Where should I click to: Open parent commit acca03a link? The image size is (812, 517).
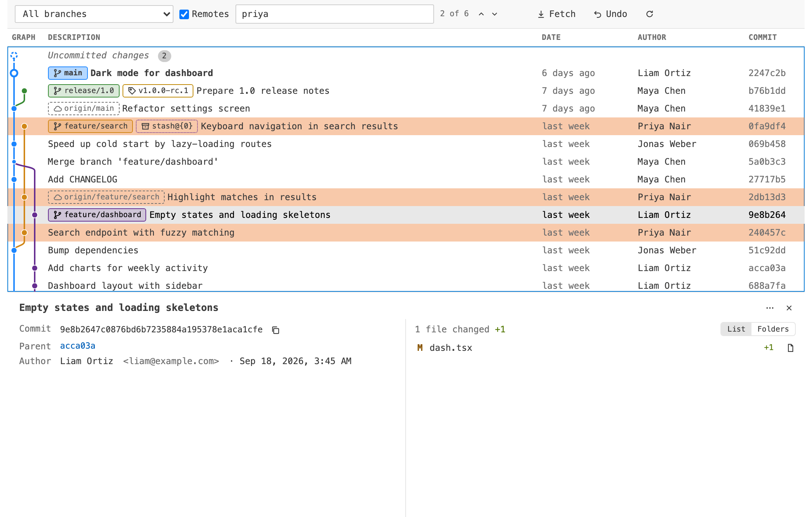(78, 346)
